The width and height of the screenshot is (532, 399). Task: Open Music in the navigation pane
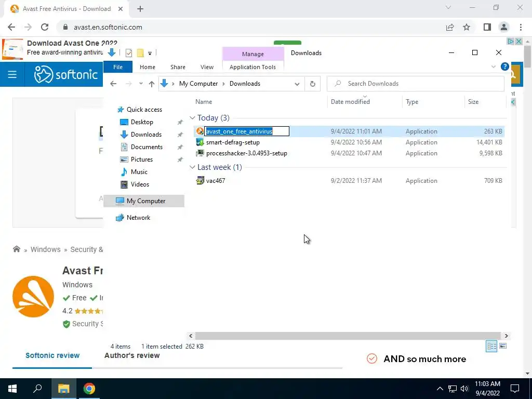click(139, 172)
